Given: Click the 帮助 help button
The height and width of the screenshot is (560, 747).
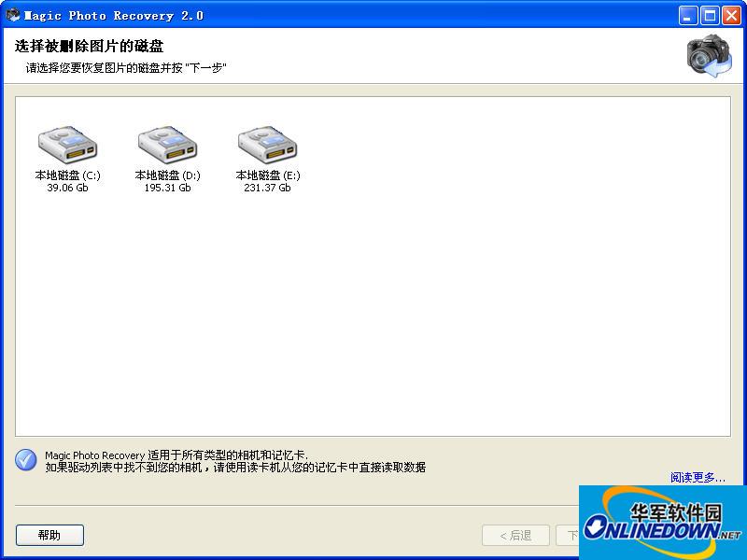Looking at the screenshot, I should (x=49, y=535).
